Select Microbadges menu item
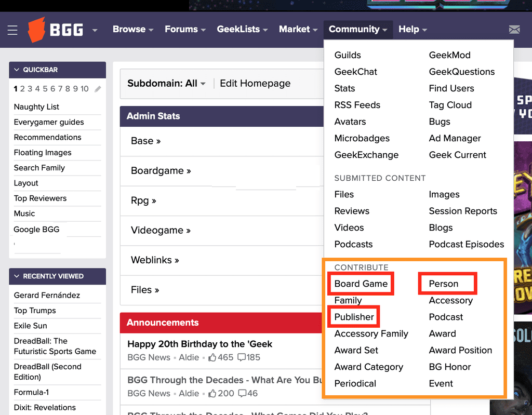Viewport: 532px width, 415px height. click(362, 138)
